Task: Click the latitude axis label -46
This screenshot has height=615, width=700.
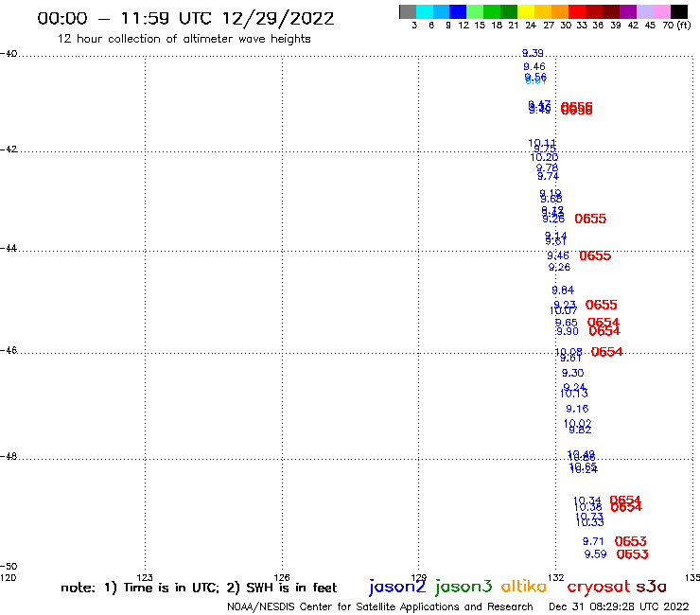Action: pyautogui.click(x=9, y=350)
